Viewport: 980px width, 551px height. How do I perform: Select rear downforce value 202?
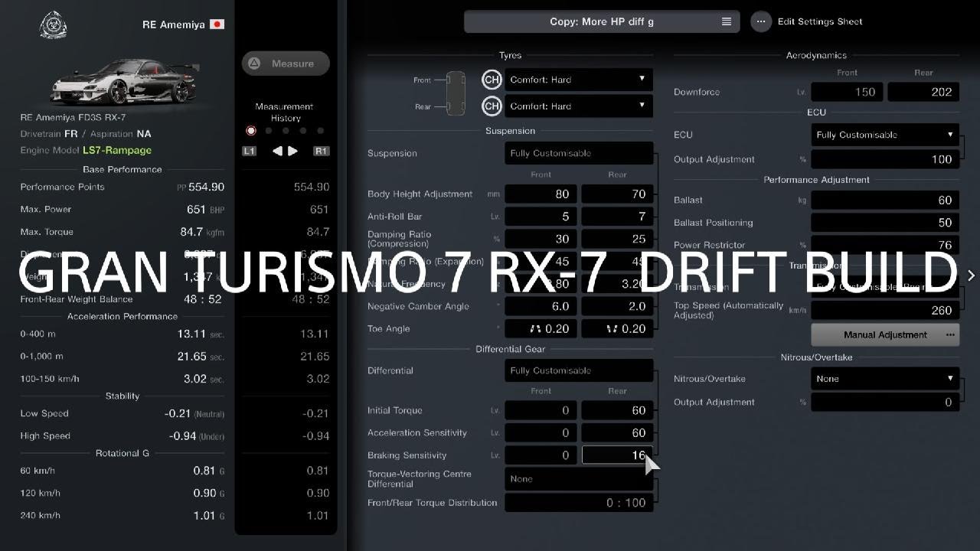tap(923, 92)
